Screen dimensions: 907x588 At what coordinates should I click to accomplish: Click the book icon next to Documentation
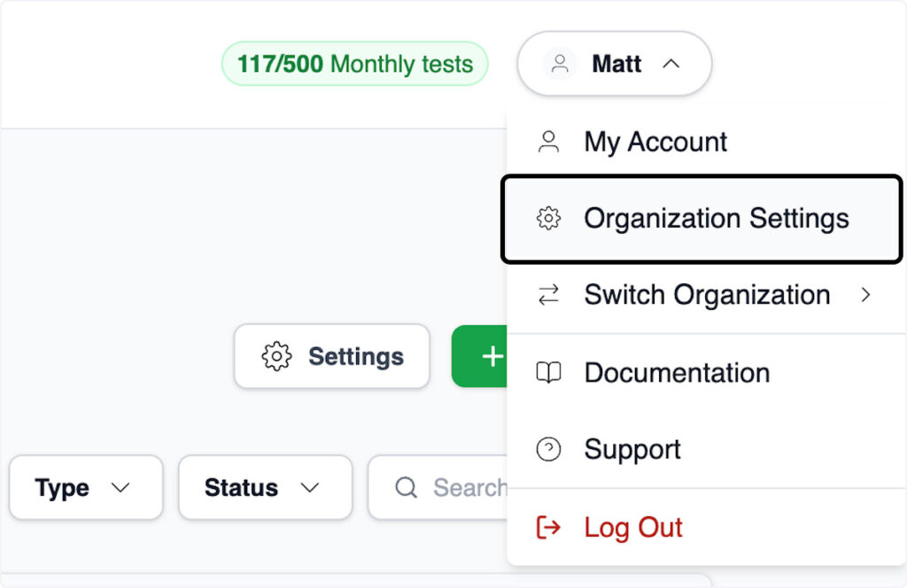pyautogui.click(x=549, y=373)
